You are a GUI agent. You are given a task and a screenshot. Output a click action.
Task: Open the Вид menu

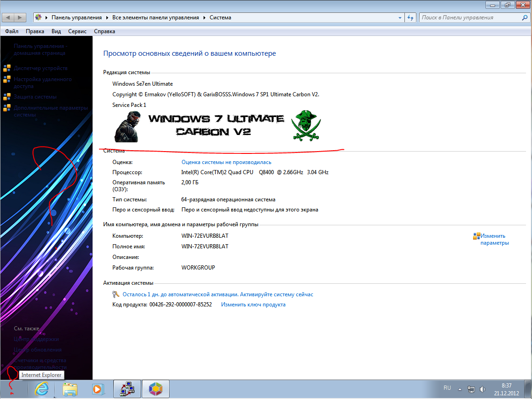(56, 31)
